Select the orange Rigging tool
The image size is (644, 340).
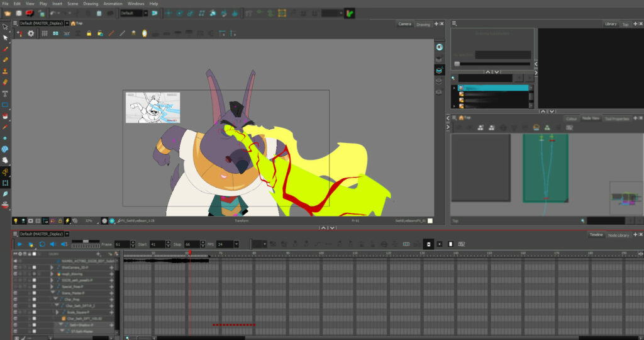pos(5,172)
